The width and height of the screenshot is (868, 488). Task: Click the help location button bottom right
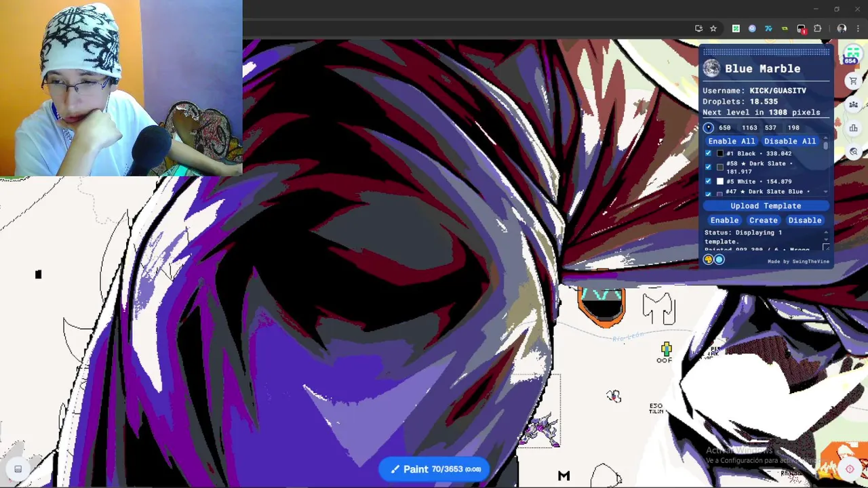tap(850, 469)
